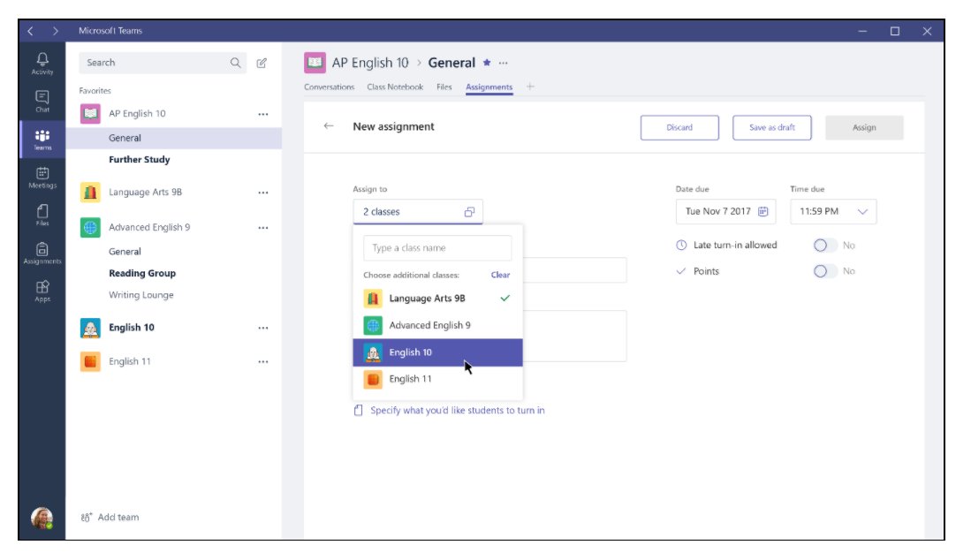Click Add team at the bottom
Viewport: 971px width, 560px height.
coord(110,518)
